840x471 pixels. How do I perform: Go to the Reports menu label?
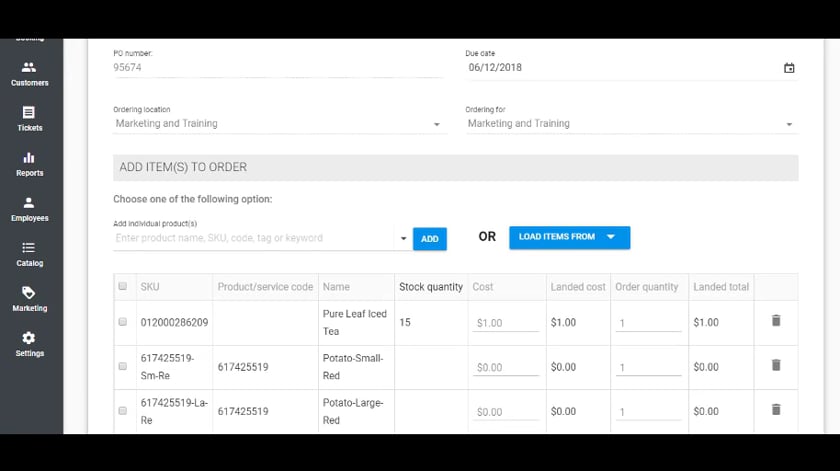pyautogui.click(x=29, y=173)
